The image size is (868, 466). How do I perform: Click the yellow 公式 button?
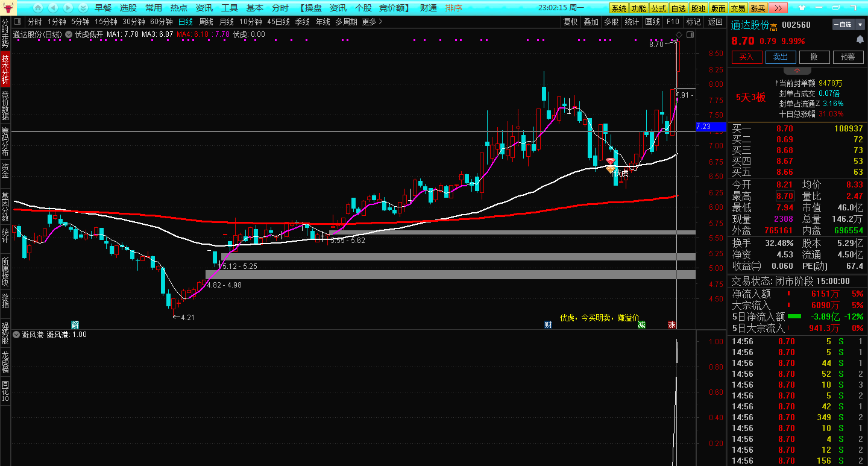pyautogui.click(x=659, y=8)
